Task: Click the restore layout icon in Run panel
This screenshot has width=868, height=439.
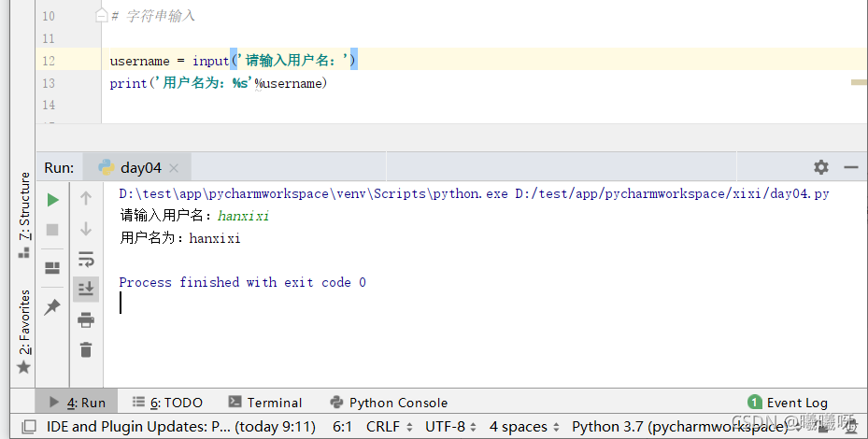Action: click(52, 268)
